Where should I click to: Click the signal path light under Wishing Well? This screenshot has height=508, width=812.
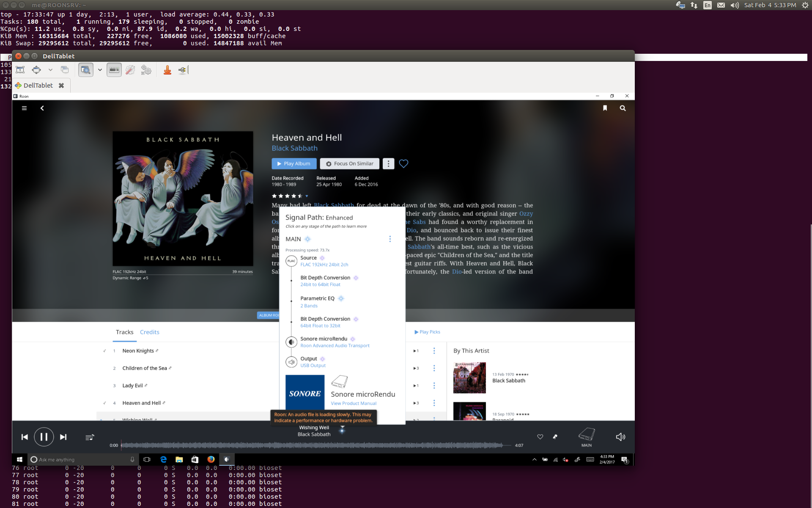tap(342, 430)
